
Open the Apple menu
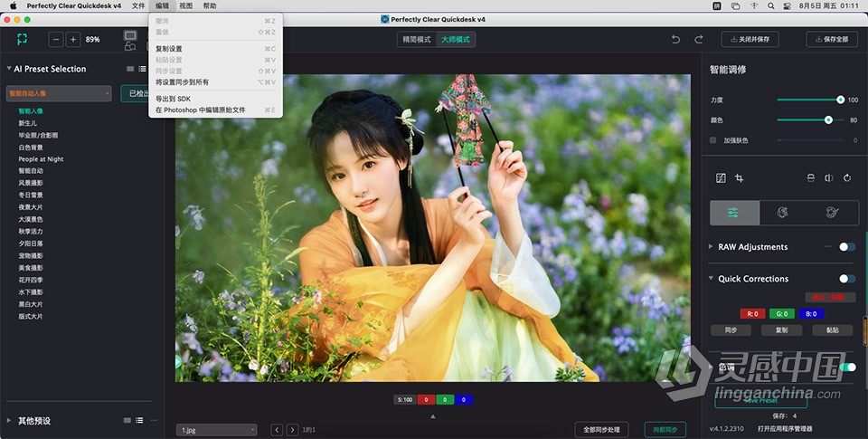click(x=14, y=5)
